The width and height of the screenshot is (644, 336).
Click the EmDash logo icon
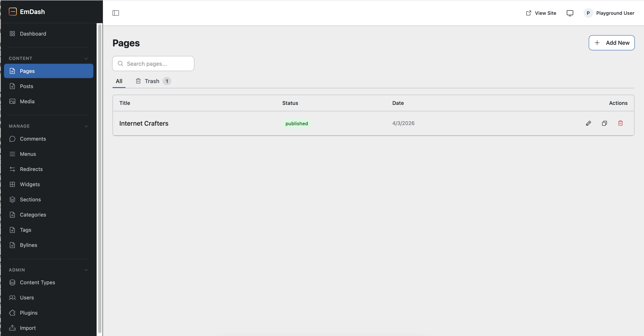pos(13,12)
